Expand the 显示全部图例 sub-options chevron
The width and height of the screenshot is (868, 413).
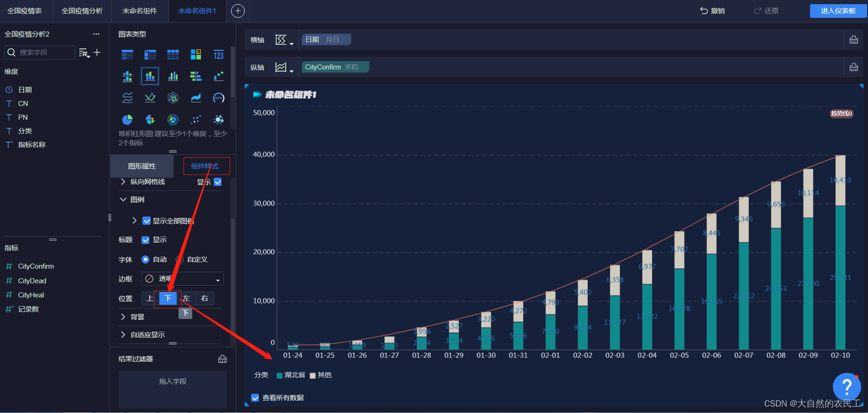point(134,221)
